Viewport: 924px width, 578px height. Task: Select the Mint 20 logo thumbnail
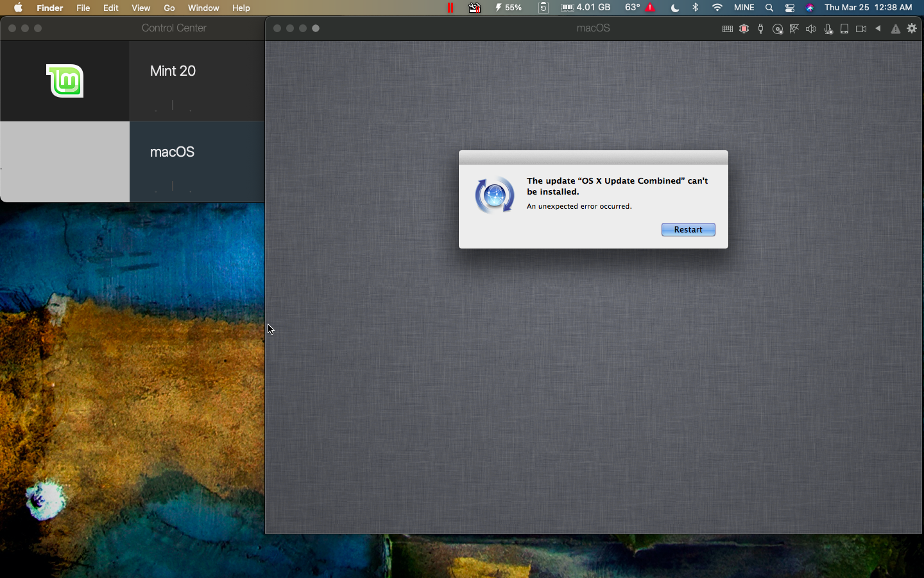pyautogui.click(x=65, y=81)
